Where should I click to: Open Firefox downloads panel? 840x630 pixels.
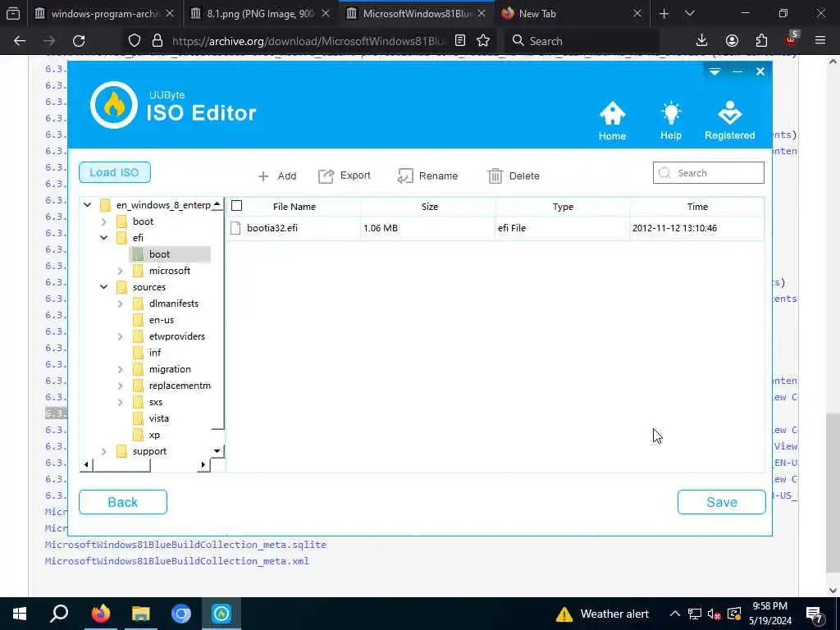(702, 41)
